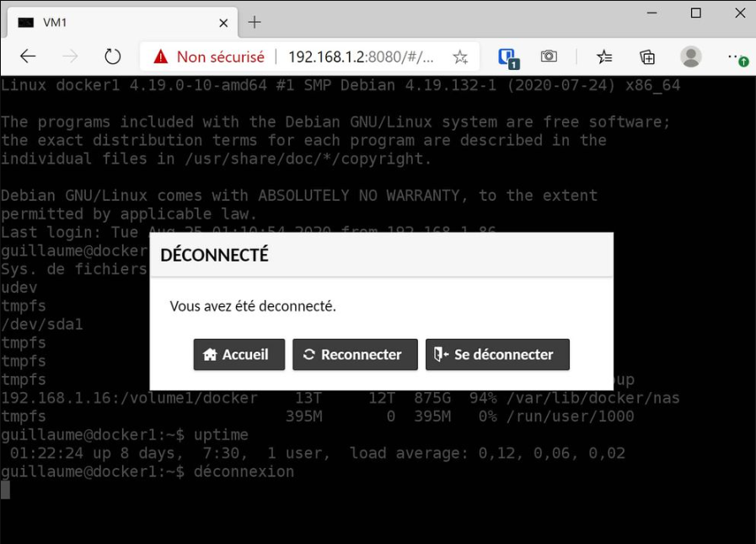Click the web capture camera icon

click(x=549, y=56)
